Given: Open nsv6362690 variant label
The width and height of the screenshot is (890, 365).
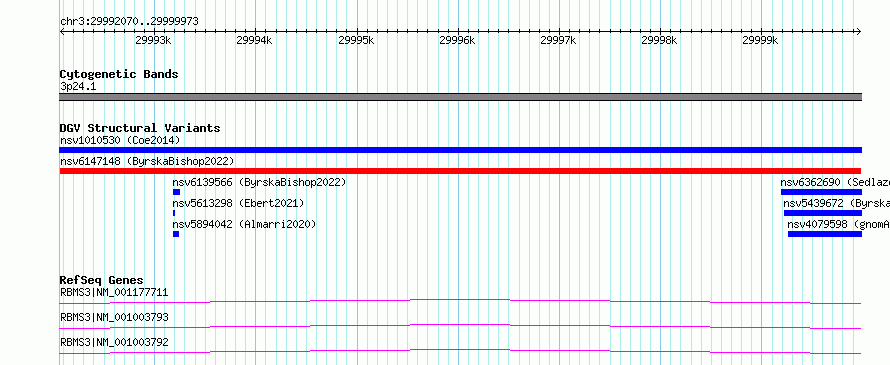Looking at the screenshot, I should tap(835, 182).
